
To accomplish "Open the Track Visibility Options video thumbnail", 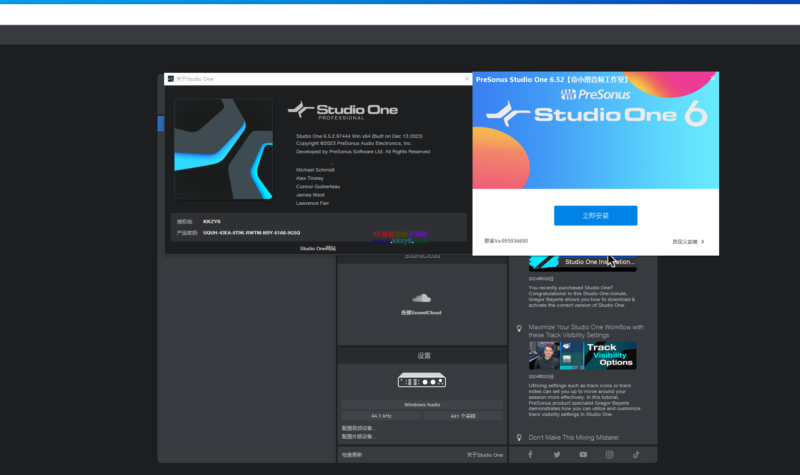I will (583, 356).
